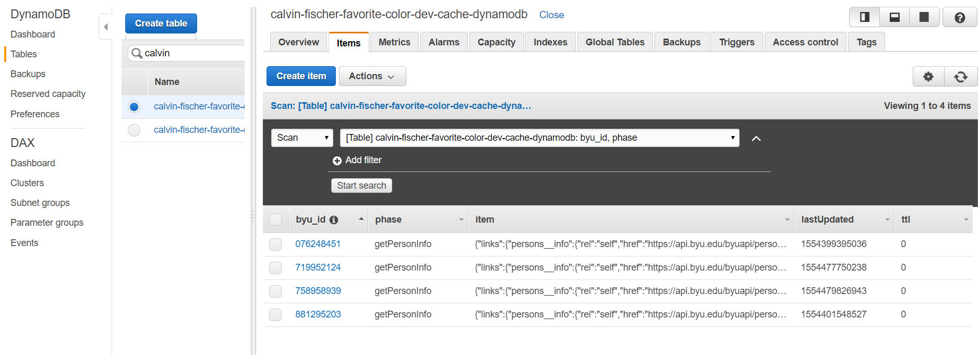Switch to split side-by-side panel layout
Viewport: 980px width, 355px height.
point(864,17)
